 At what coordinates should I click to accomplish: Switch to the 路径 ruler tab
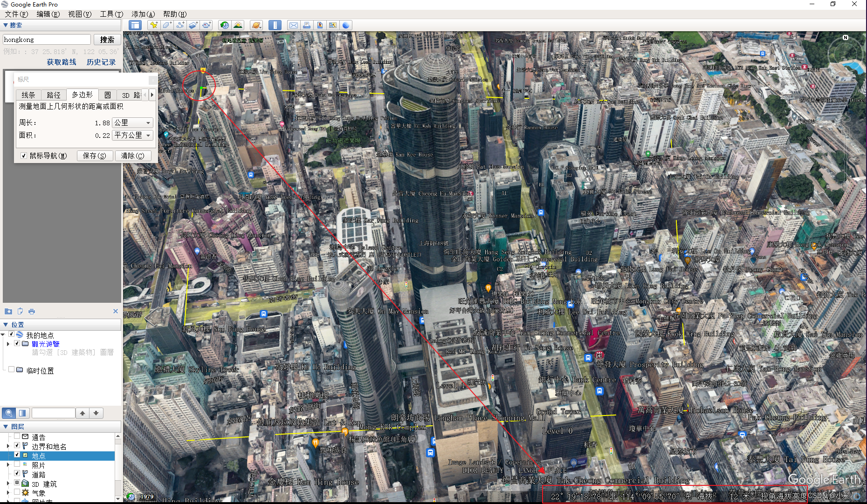tap(54, 95)
